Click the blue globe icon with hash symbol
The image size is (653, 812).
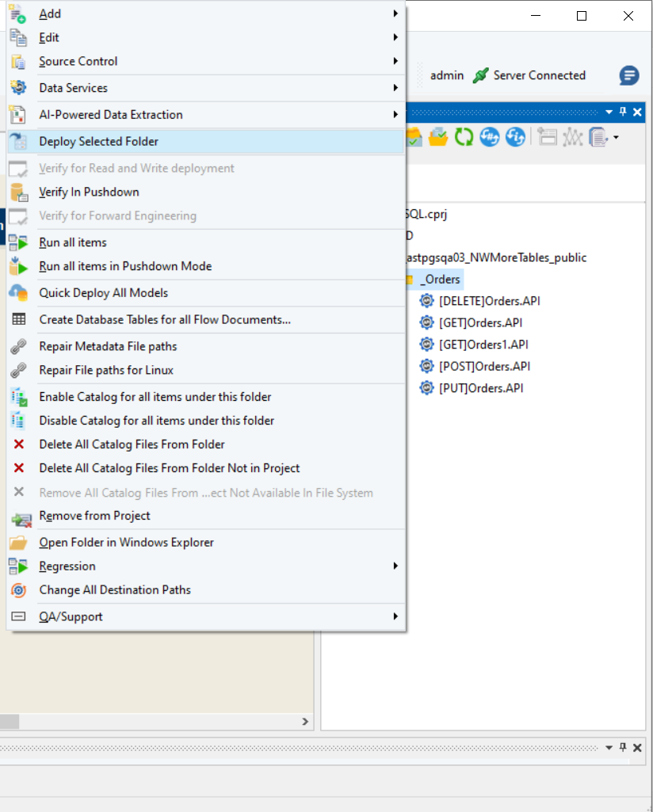[x=490, y=137]
